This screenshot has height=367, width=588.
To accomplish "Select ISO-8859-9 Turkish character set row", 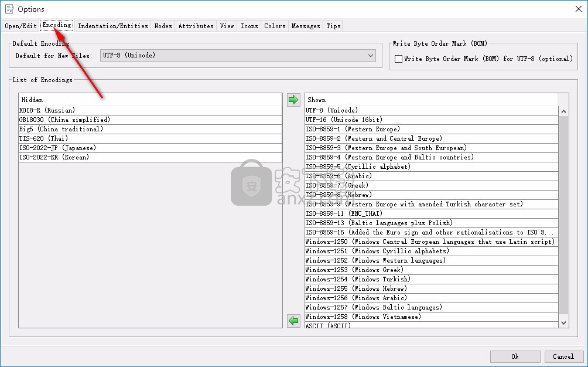I will point(432,204).
